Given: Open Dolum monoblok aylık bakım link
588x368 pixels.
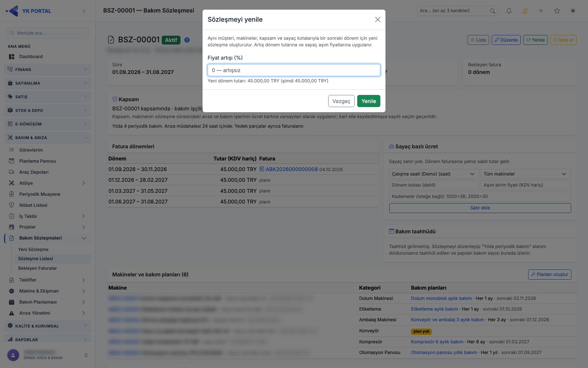Looking at the screenshot, I should point(441,298).
